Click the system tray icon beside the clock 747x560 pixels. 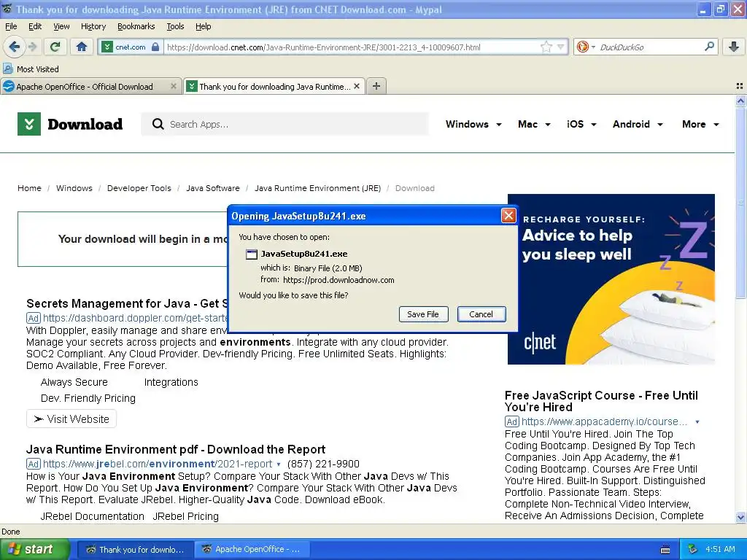click(693, 549)
